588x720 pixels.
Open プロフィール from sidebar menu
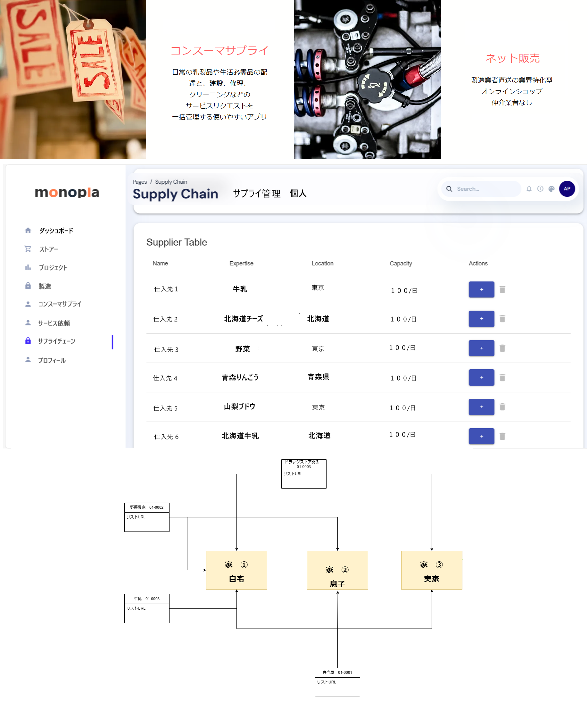52,361
